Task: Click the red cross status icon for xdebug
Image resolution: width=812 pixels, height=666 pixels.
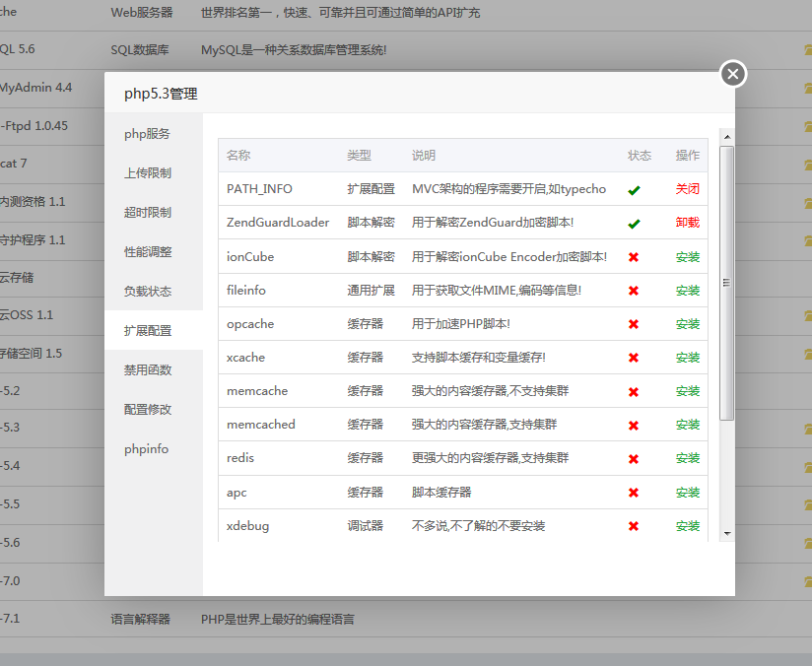Action: [x=636, y=525]
